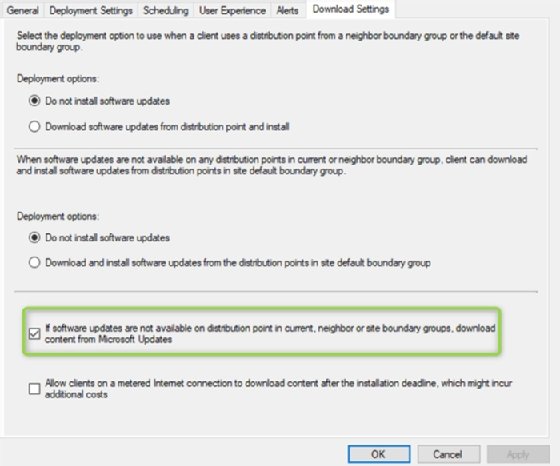This screenshot has width=560, height=466.
Task: Click the first 'Deployment options:' heading label
Action: click(x=58, y=79)
